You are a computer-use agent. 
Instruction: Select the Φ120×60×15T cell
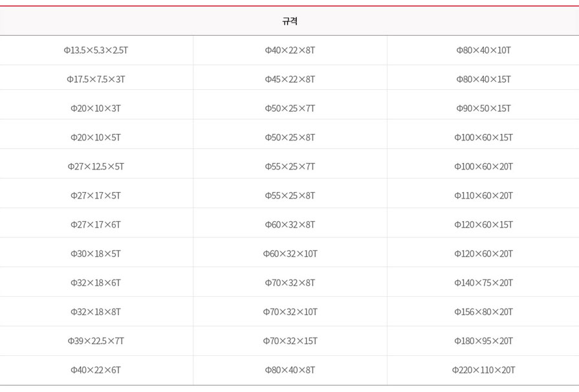point(483,225)
